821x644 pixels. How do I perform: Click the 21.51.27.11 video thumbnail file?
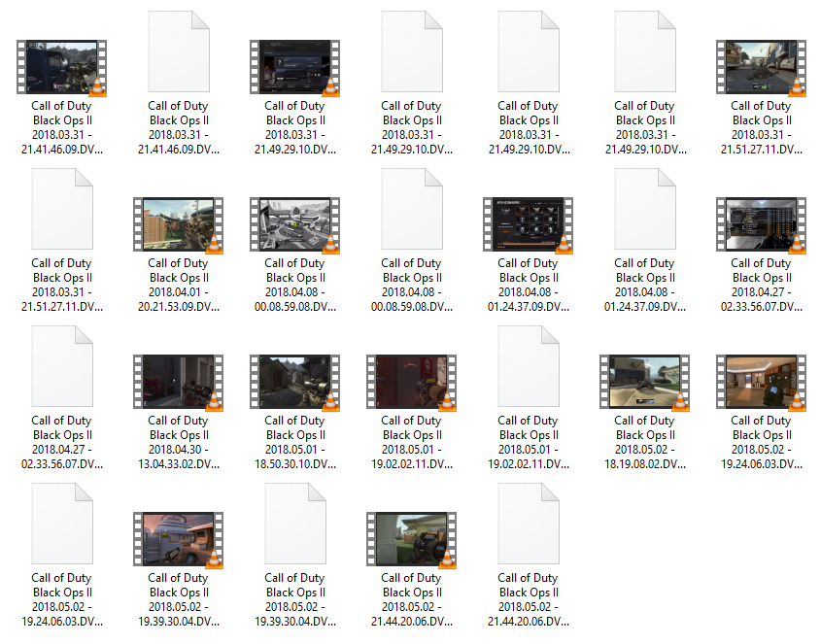(x=762, y=68)
